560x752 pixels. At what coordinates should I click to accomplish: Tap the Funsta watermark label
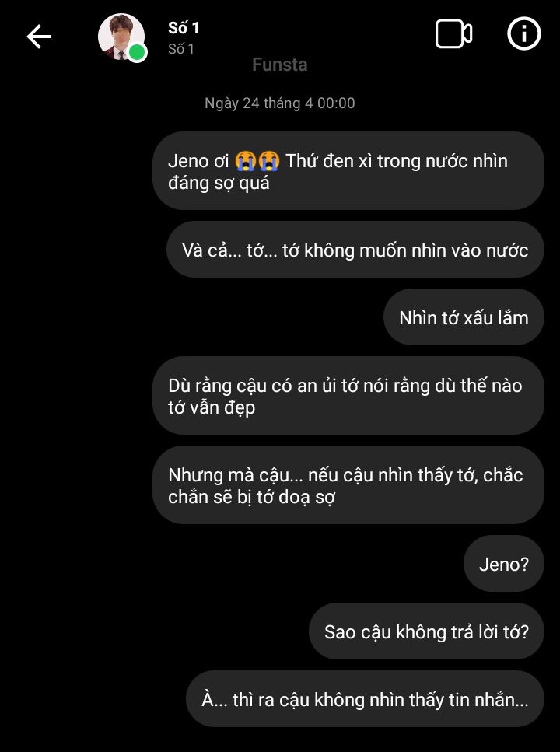click(x=280, y=65)
